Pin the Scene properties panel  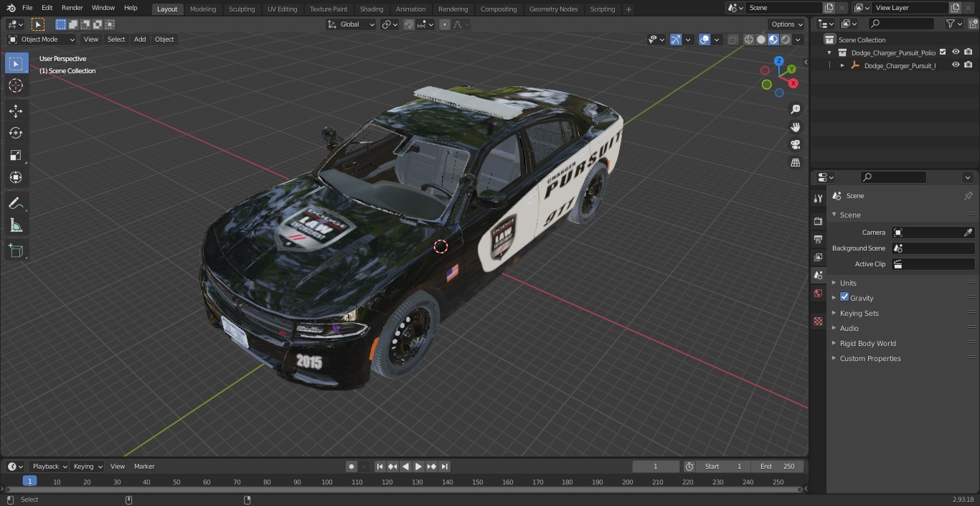(x=968, y=196)
